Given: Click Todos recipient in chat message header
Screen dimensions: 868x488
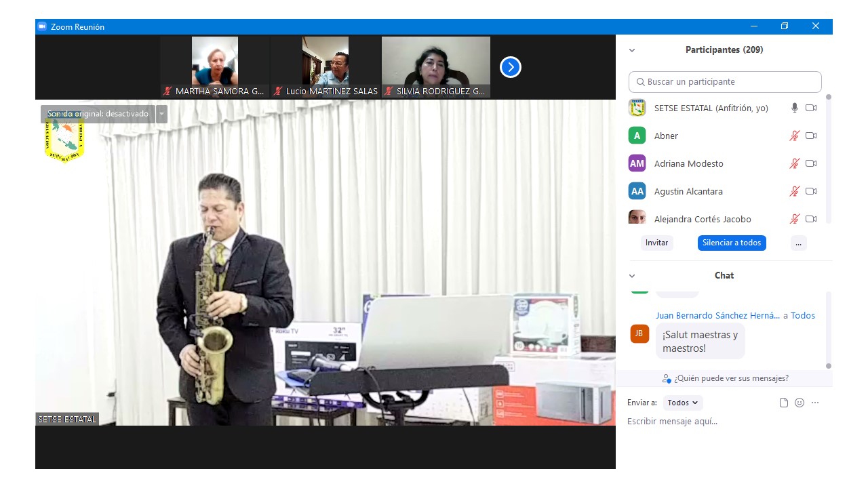Looking at the screenshot, I should pos(803,315).
